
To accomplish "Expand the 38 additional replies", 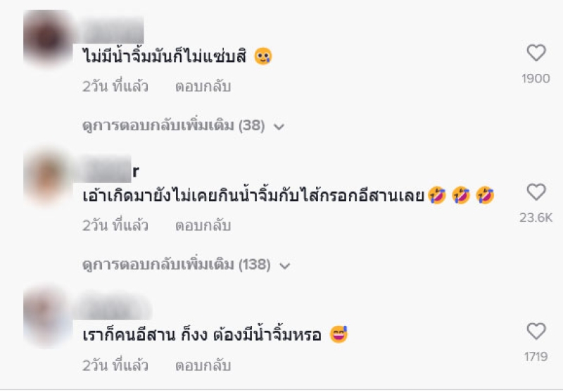I will (x=183, y=126).
